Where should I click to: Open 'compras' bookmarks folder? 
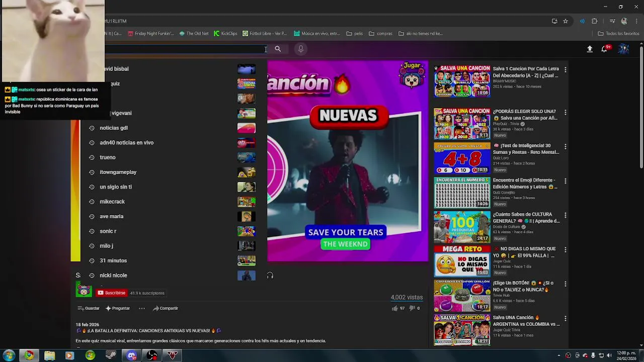coord(380,34)
